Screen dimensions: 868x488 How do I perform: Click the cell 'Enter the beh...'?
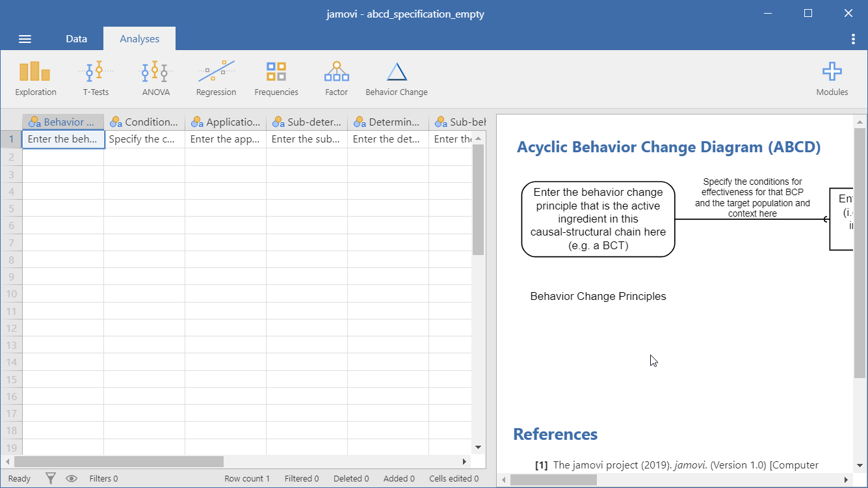click(x=63, y=139)
